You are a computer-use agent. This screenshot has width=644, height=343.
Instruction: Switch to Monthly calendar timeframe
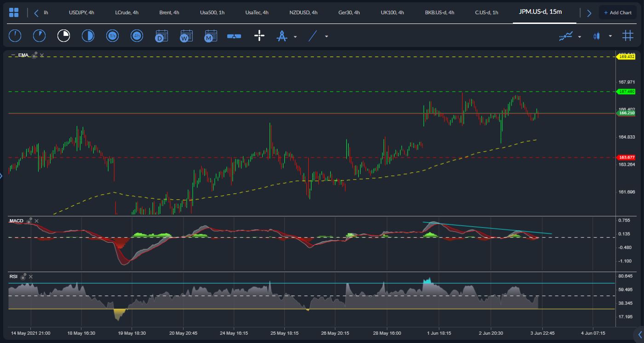click(211, 35)
